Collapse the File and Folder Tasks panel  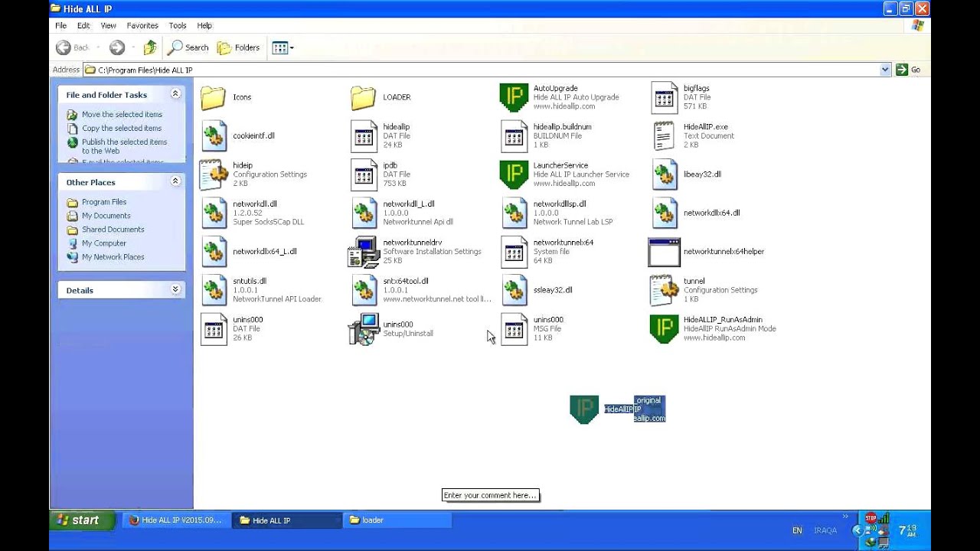175,94
